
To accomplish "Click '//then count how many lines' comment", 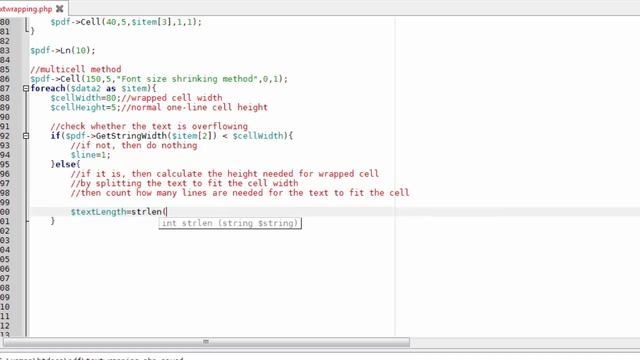I will (240, 193).
